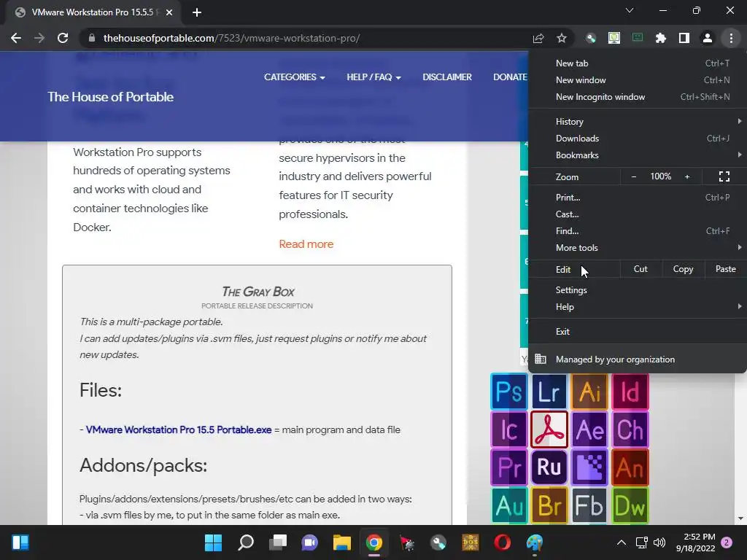Click the Premiere Pr icon
The image size is (747, 560).
click(x=508, y=467)
